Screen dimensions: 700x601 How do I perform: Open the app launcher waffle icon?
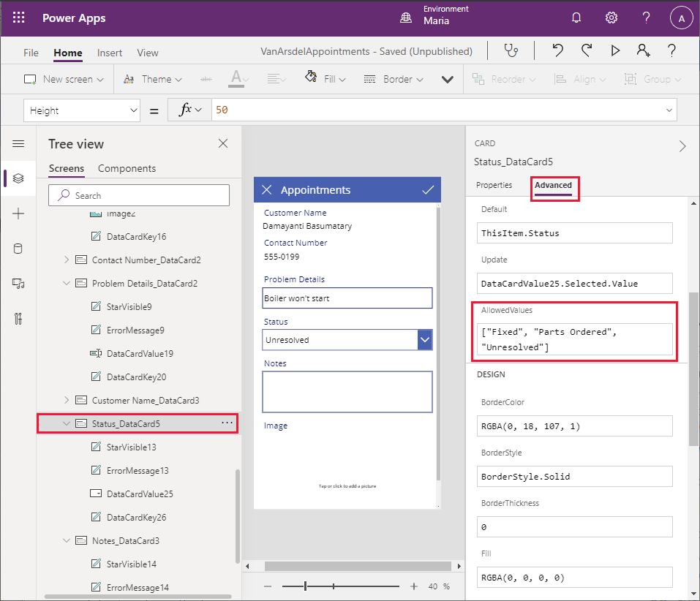click(x=19, y=18)
